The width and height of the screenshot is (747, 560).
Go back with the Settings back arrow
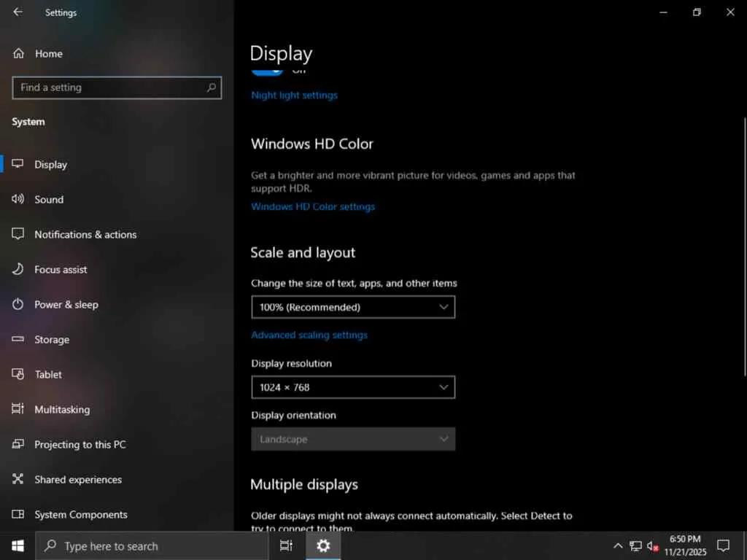(18, 12)
